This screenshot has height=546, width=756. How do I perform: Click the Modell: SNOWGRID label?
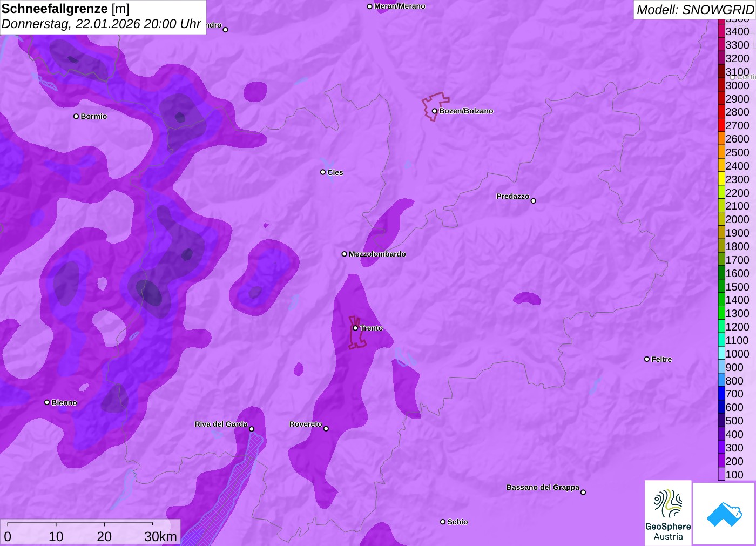click(696, 10)
